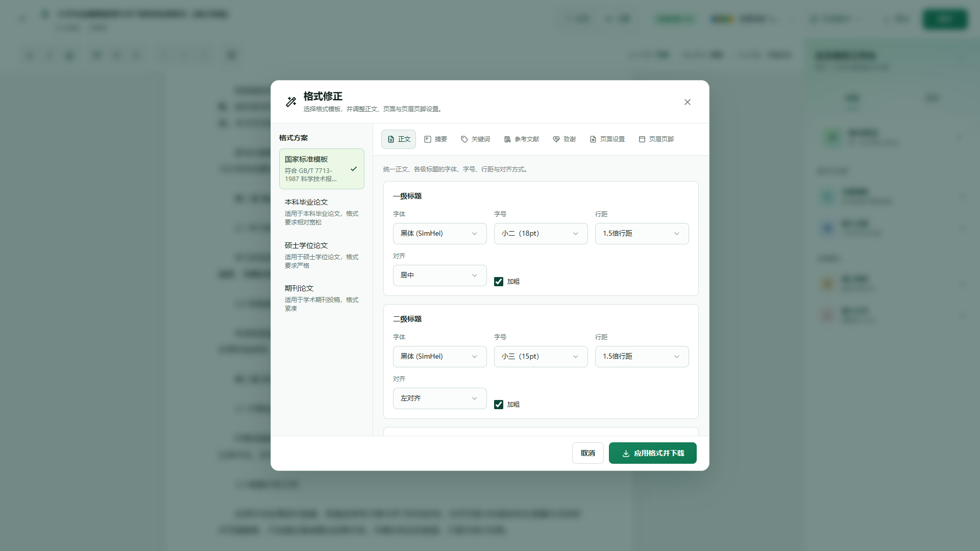Image resolution: width=980 pixels, height=551 pixels.
Task: Open 一级标题 size dropdown 小二 (18pt)
Action: pyautogui.click(x=541, y=234)
